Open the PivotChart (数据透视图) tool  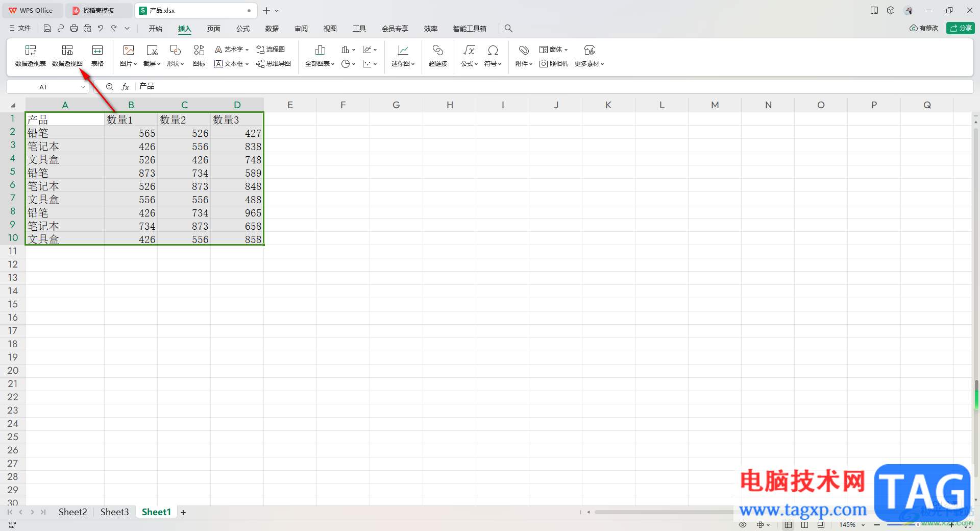coord(67,56)
